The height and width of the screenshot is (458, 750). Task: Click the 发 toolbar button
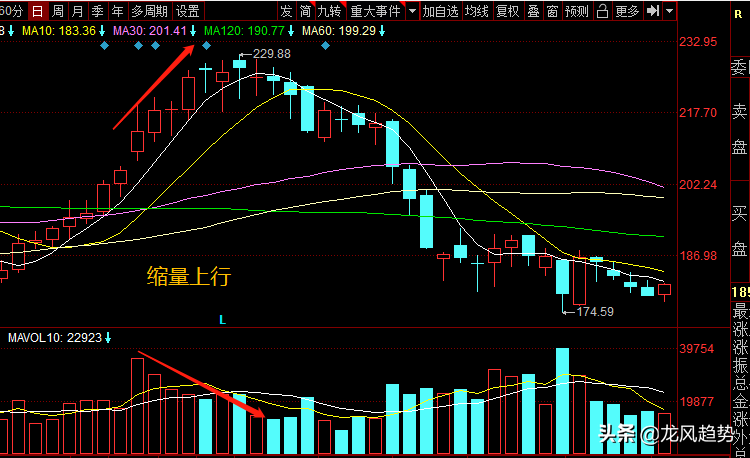pos(286,11)
